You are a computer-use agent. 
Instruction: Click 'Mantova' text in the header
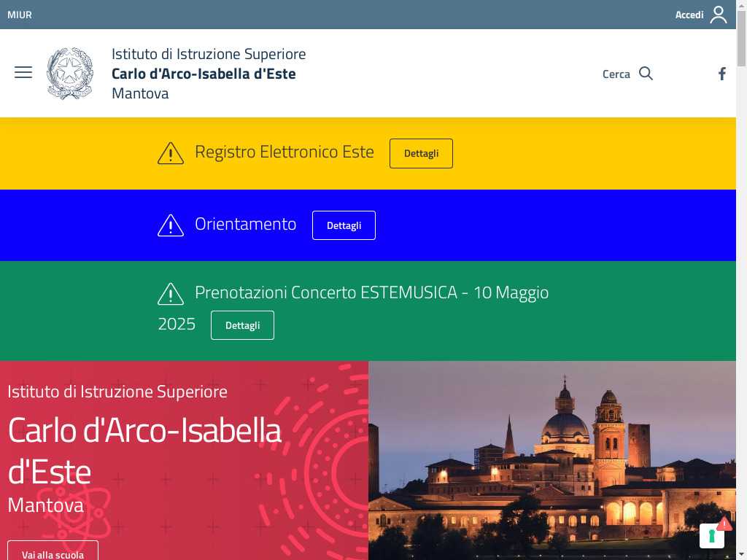[140, 93]
